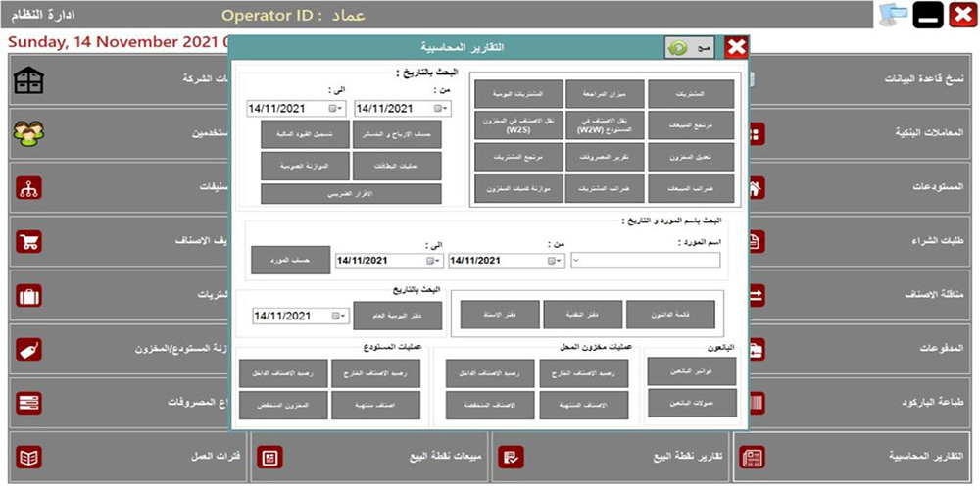Open مبيعات نقطة البيع menu tile
Viewport: 980px width, 490px height.
pos(370,457)
